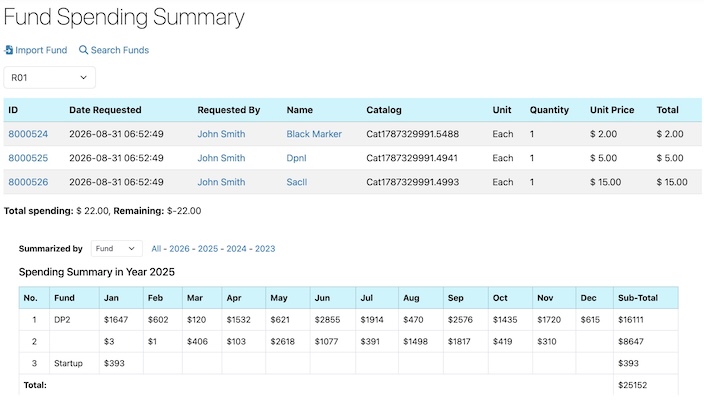The width and height of the screenshot is (704, 400).
Task: Open the R01 fund dropdown
Action: click(49, 77)
